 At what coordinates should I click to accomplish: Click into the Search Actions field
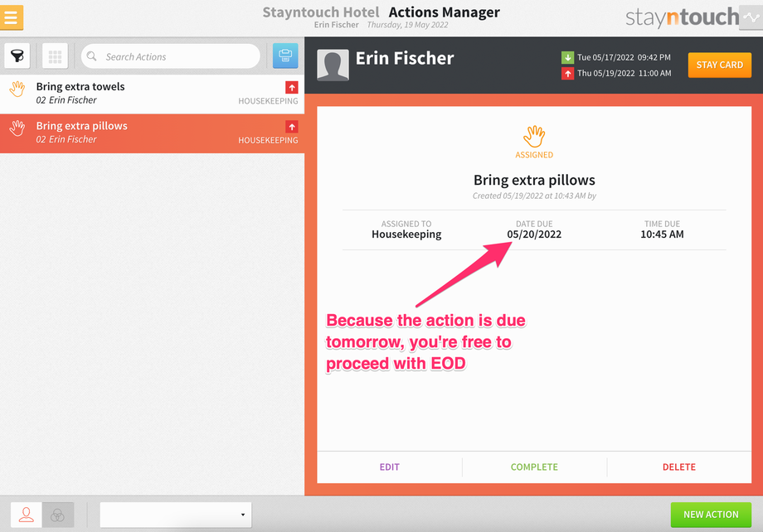pyautogui.click(x=171, y=56)
